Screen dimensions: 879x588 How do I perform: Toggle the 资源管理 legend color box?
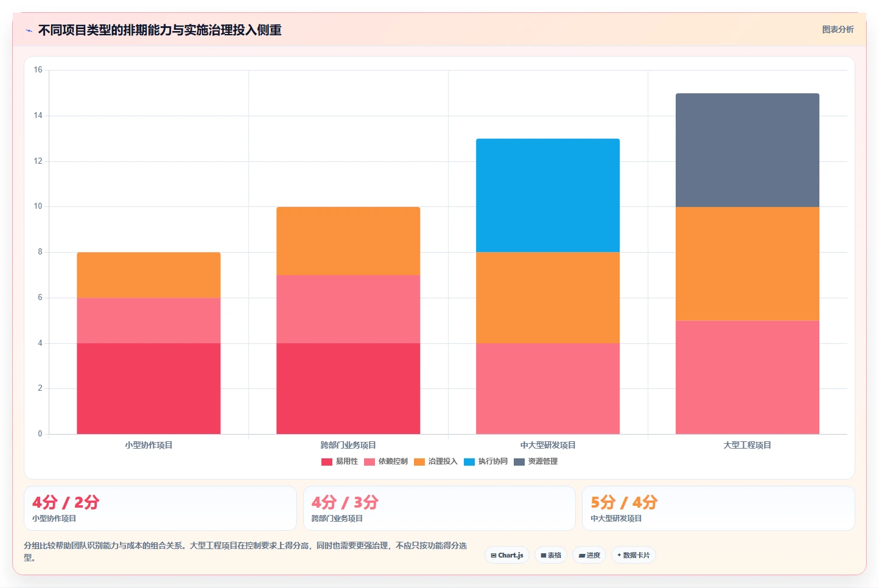519,462
